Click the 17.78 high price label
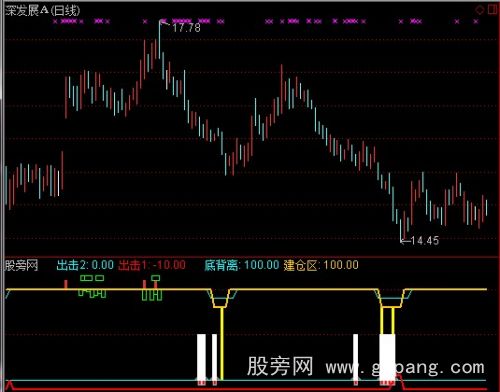Image resolution: width=500 pixels, height=392 pixels. tap(186, 28)
